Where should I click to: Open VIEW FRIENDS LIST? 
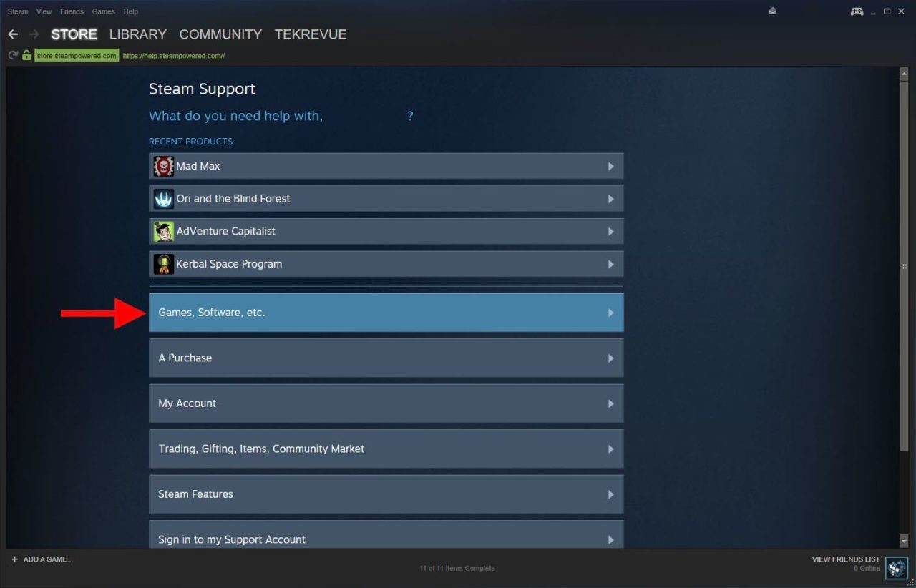(x=846, y=559)
